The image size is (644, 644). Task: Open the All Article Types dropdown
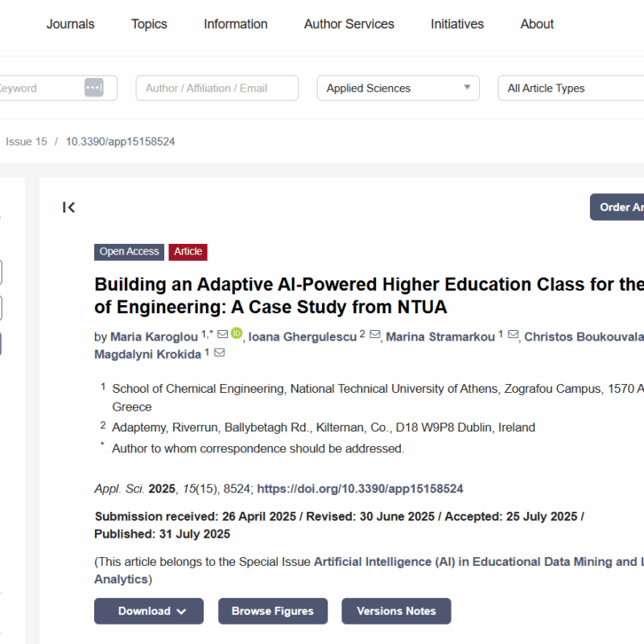pyautogui.click(x=570, y=89)
